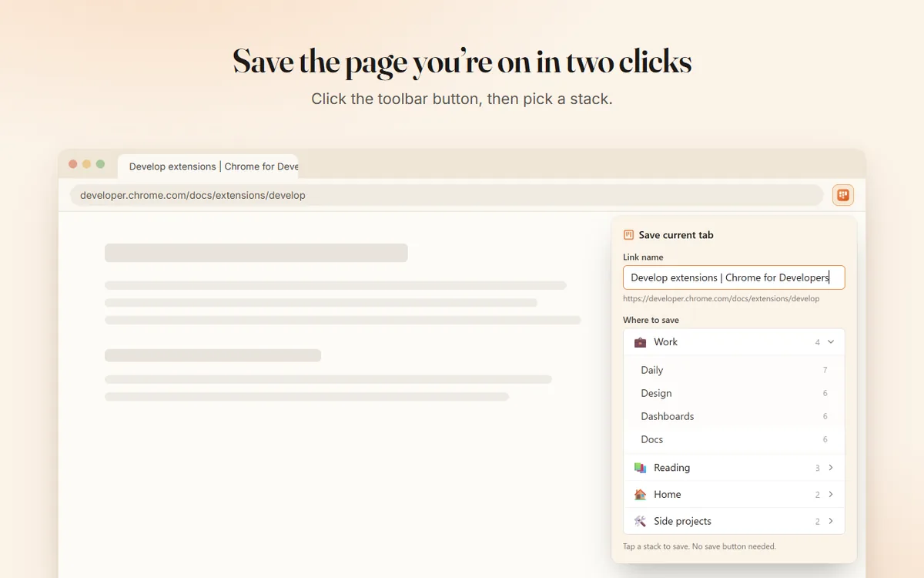Image resolution: width=924 pixels, height=578 pixels.
Task: Save to the Dashboards stack
Action: pyautogui.click(x=734, y=417)
